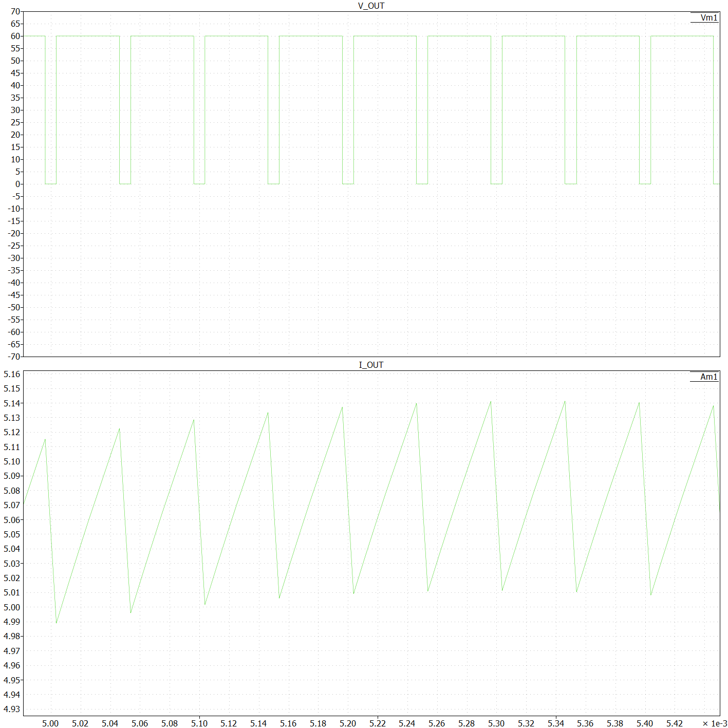Click the 5.03 tick on I_OUT vertical axis
The image size is (728, 728).
point(12,564)
